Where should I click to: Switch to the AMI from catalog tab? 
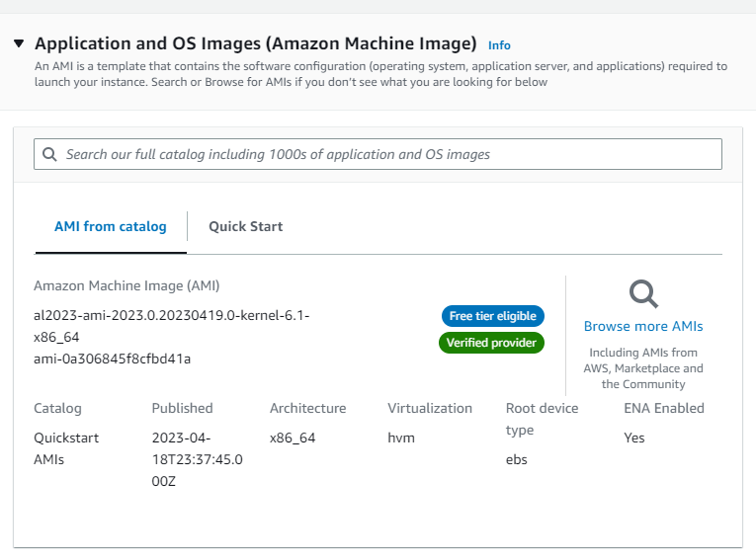[111, 226]
